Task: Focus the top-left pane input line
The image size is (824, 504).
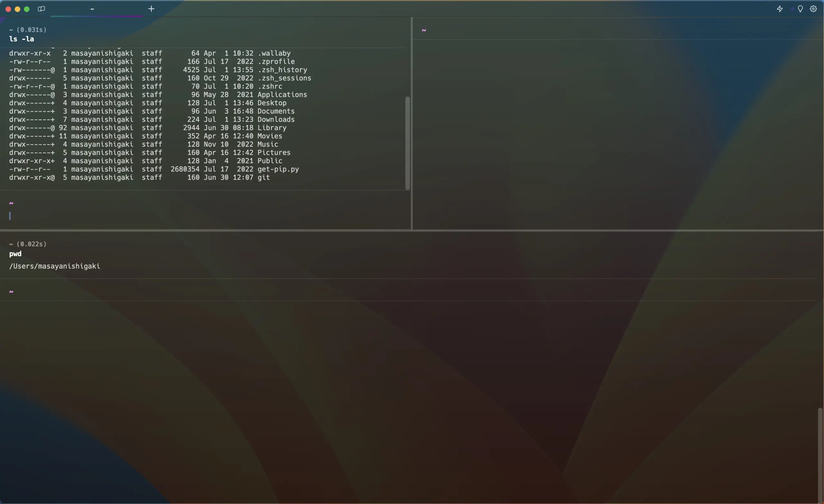Action: (x=205, y=216)
